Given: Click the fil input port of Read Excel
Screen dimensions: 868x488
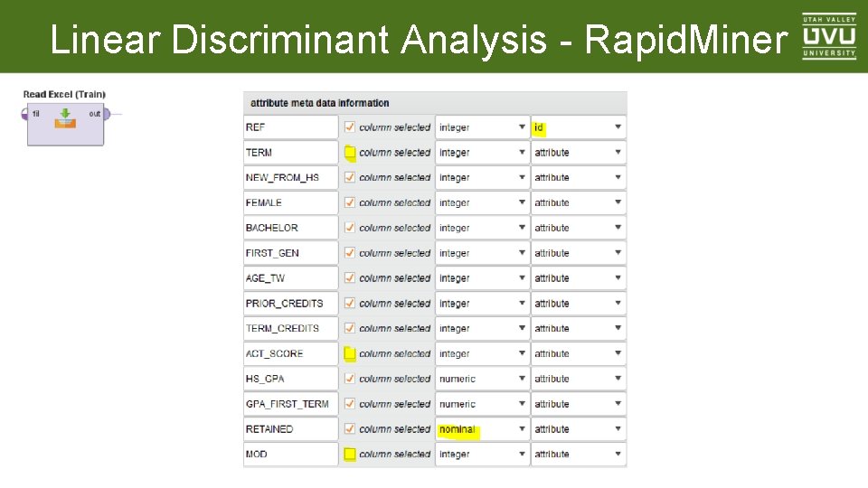Looking at the screenshot, I should 25,114.
